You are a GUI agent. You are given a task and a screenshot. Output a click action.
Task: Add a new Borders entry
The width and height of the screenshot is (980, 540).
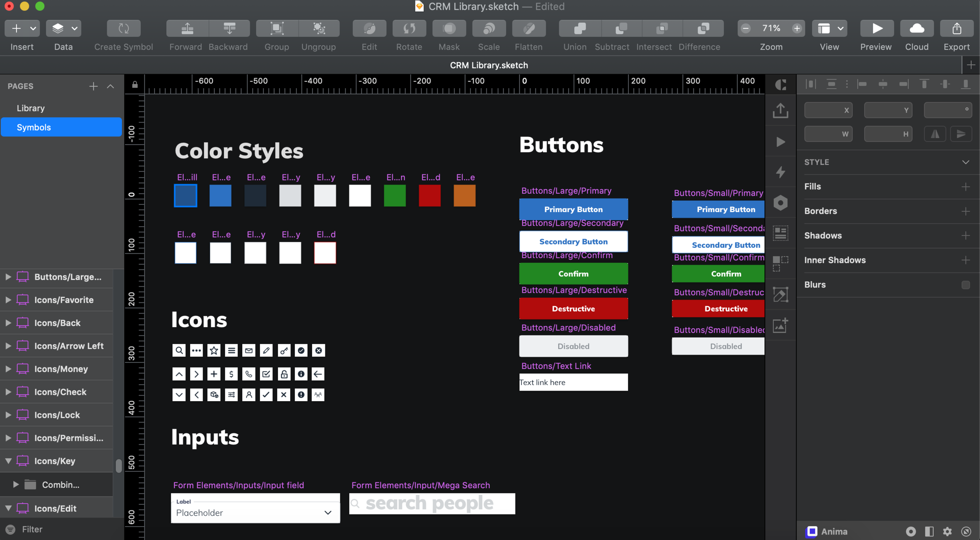tap(965, 211)
